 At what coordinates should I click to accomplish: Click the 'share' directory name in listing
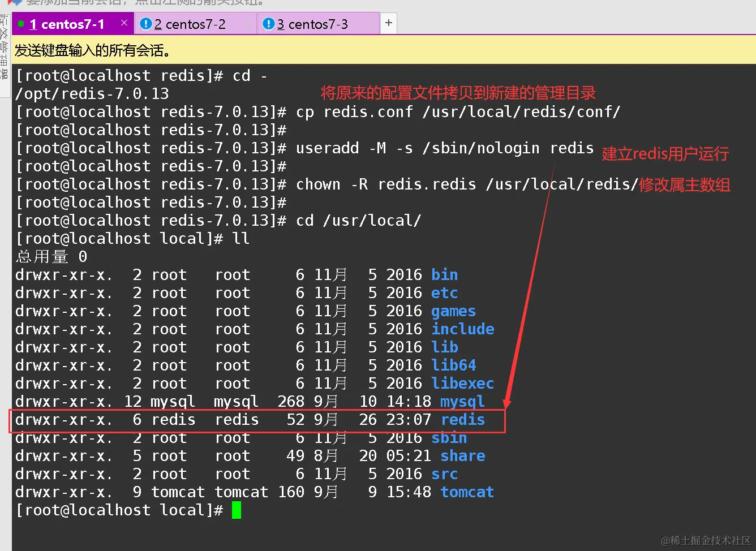463,456
